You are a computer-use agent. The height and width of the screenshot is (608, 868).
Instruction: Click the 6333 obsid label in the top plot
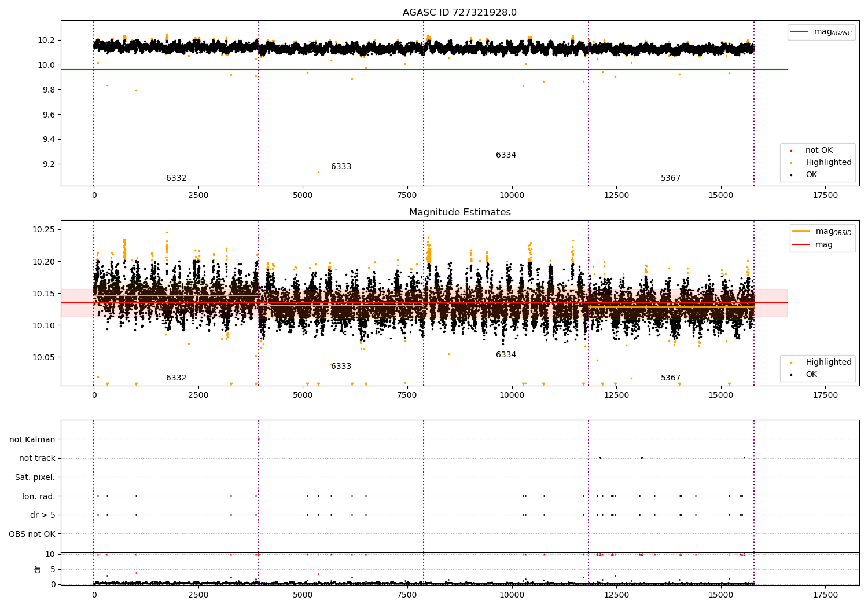[x=341, y=167]
